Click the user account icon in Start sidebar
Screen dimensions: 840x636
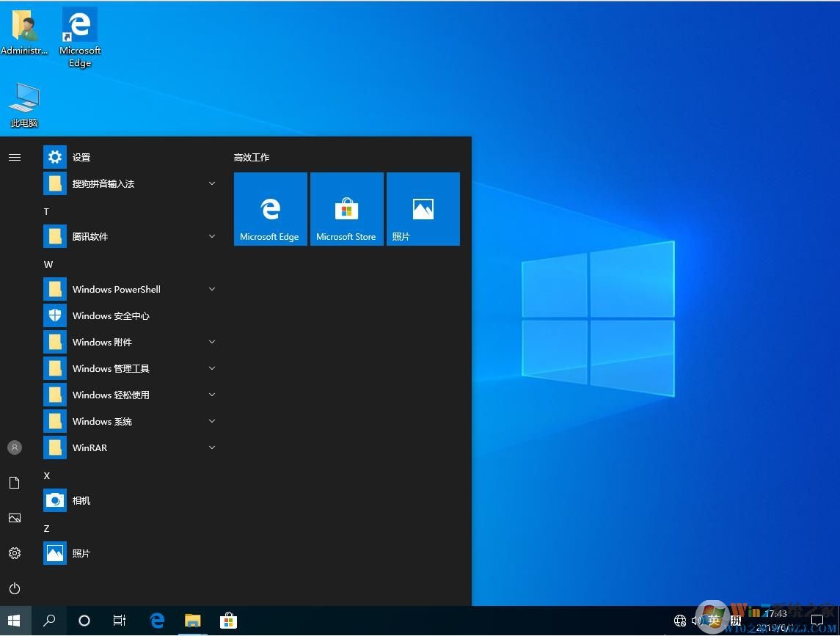pyautogui.click(x=15, y=447)
